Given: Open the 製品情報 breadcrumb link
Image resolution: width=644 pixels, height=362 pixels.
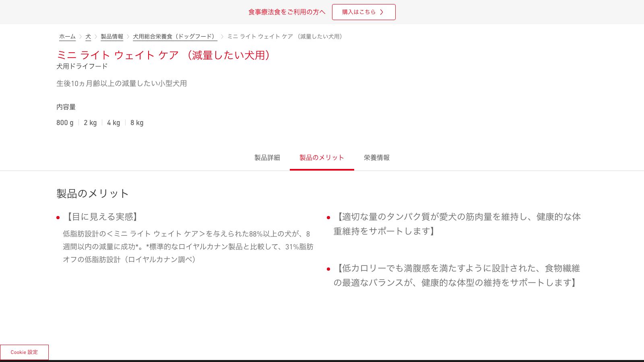Looking at the screenshot, I should 112,37.
